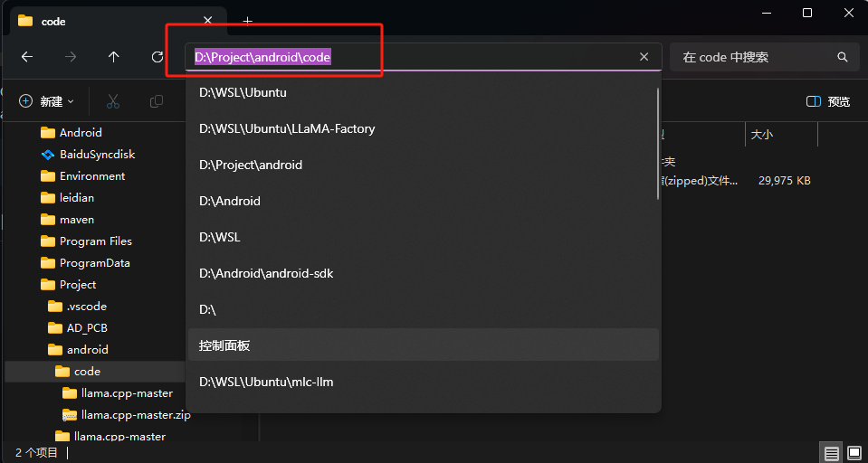Select 控制面板 suggestion
The image size is (868, 463).
(424, 345)
